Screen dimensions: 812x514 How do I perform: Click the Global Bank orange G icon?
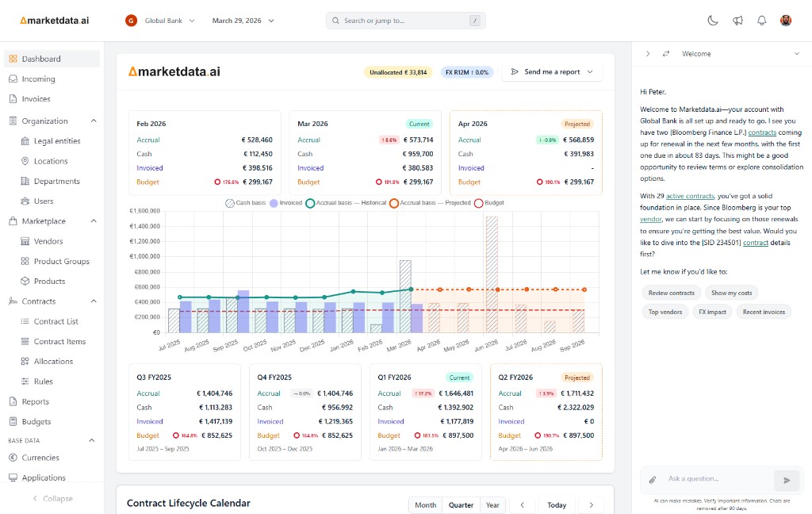click(131, 21)
